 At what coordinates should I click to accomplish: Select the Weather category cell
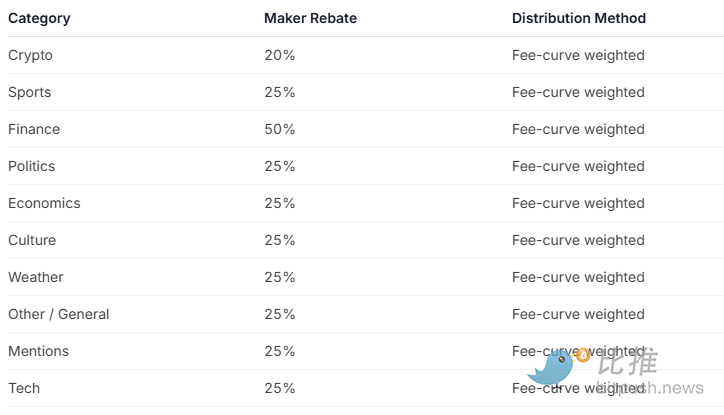click(x=35, y=277)
